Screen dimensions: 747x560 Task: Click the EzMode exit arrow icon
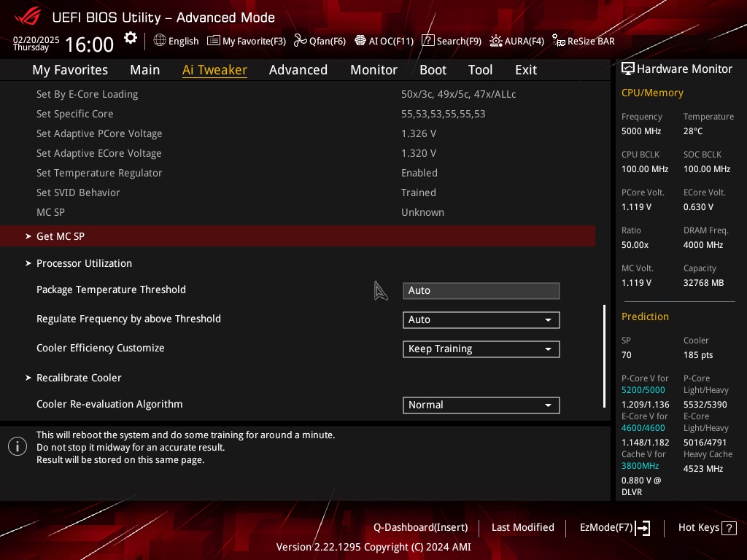(x=643, y=528)
